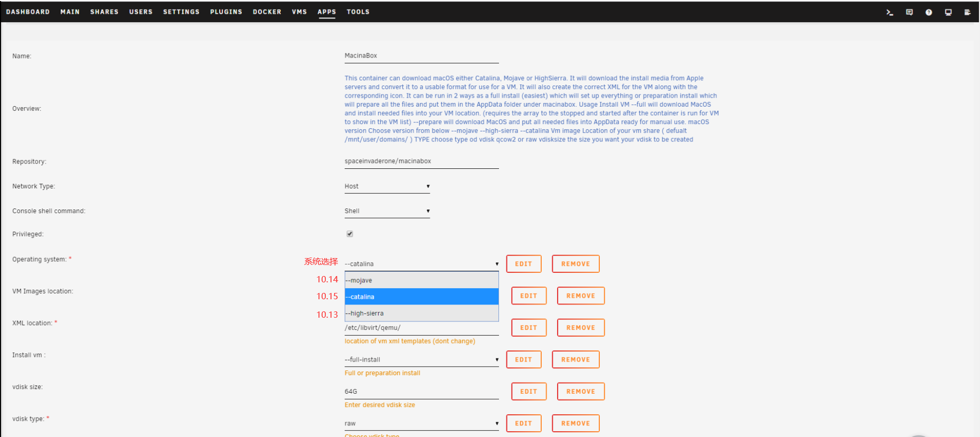Image resolution: width=980 pixels, height=437 pixels.
Task: Choose --high-sierra from the list
Action: tap(421, 313)
